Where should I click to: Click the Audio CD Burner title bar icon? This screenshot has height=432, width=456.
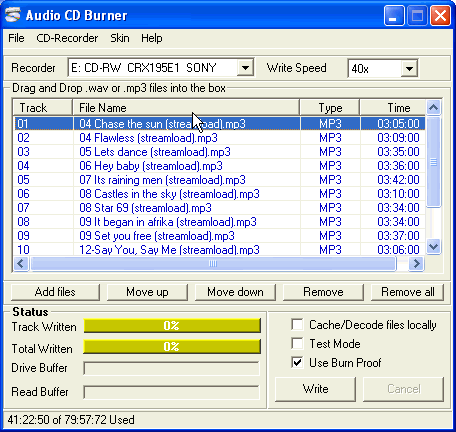tap(13, 15)
